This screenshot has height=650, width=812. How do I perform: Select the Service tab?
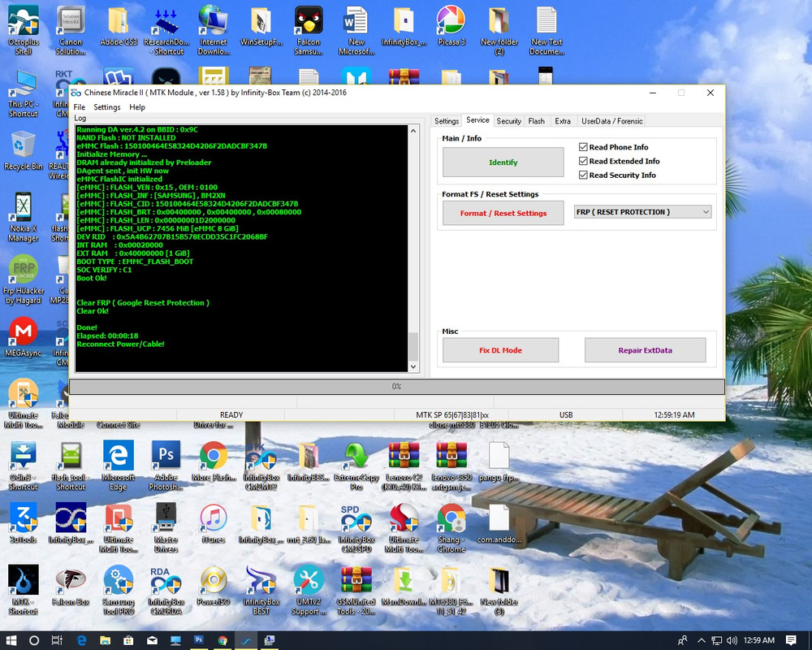[x=477, y=120]
